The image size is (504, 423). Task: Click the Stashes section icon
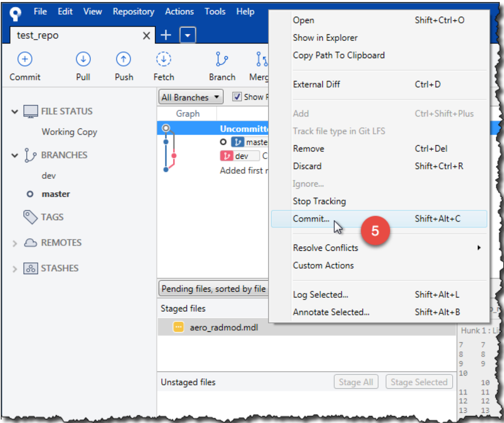31,269
